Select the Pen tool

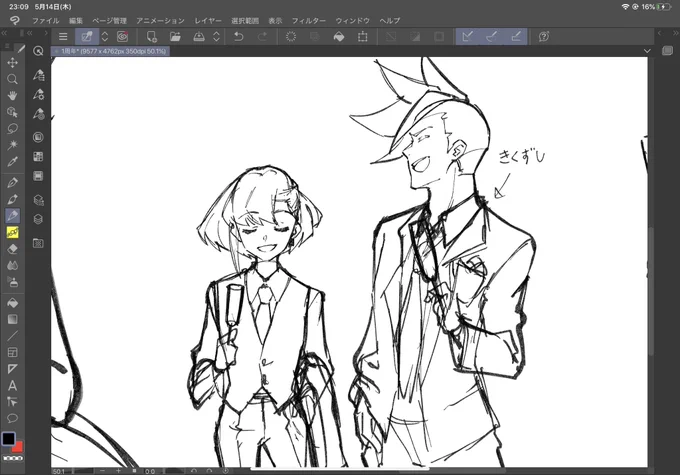[13, 183]
